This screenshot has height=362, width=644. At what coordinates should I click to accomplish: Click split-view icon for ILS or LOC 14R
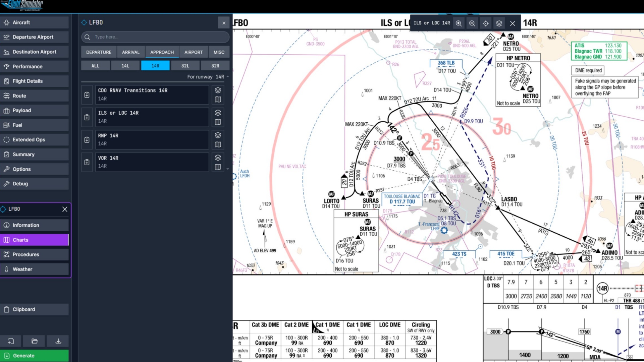[x=218, y=122]
